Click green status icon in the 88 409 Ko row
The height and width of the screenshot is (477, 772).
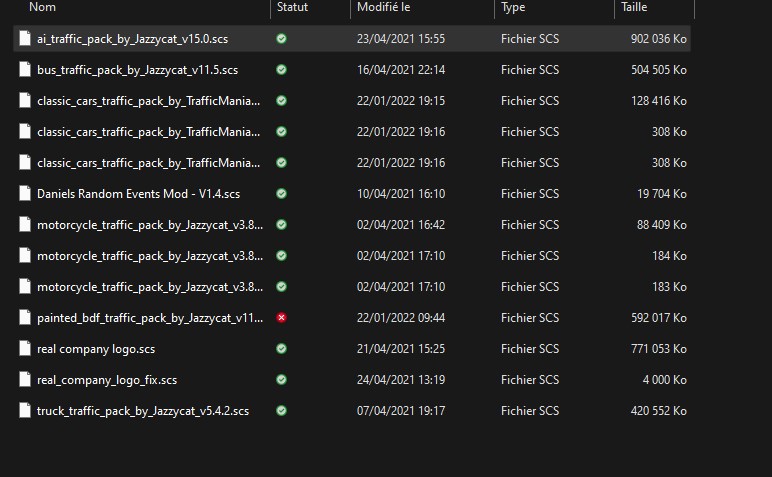[x=281, y=224]
